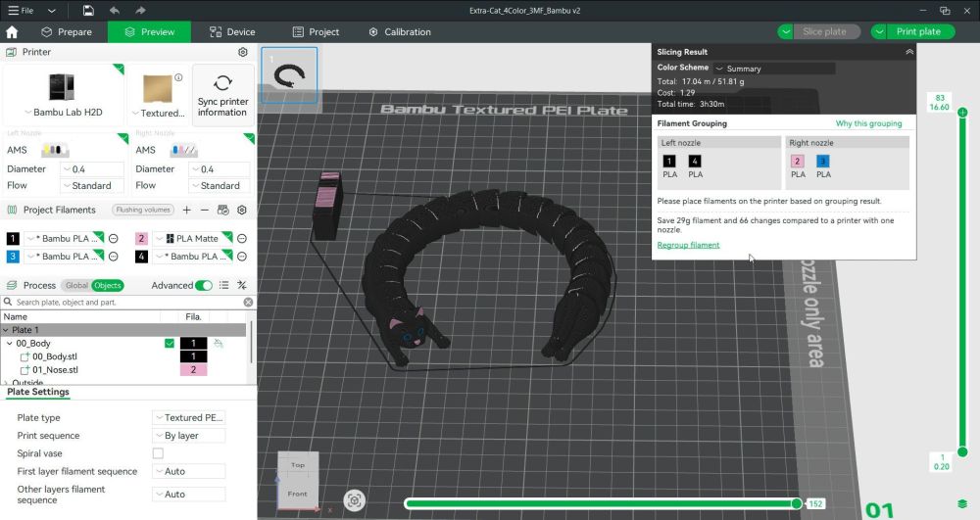Click the save project icon
This screenshot has height=520, width=980.
point(88,10)
